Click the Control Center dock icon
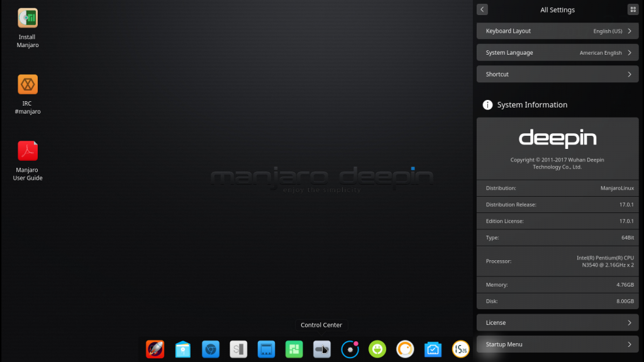 (x=322, y=349)
